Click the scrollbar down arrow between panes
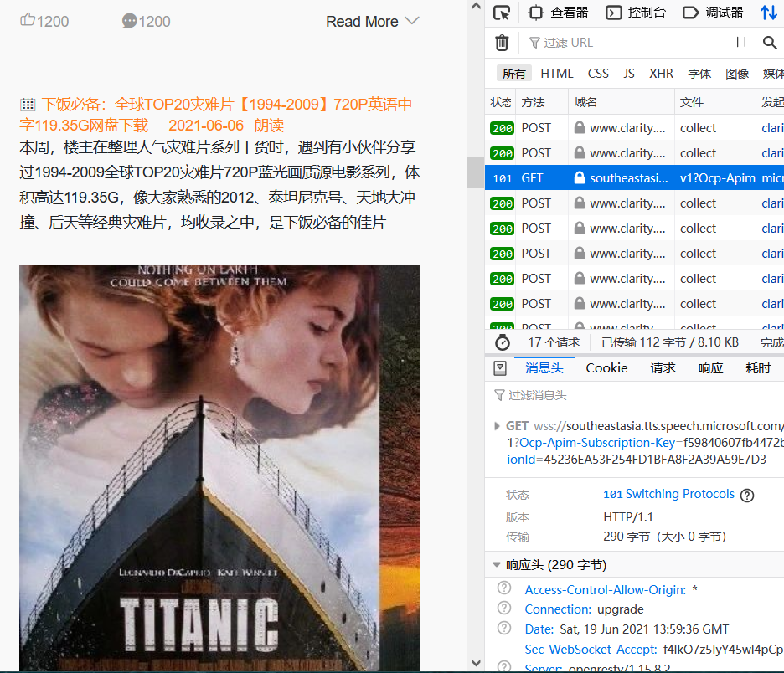This screenshot has width=784, height=673. tap(476, 663)
